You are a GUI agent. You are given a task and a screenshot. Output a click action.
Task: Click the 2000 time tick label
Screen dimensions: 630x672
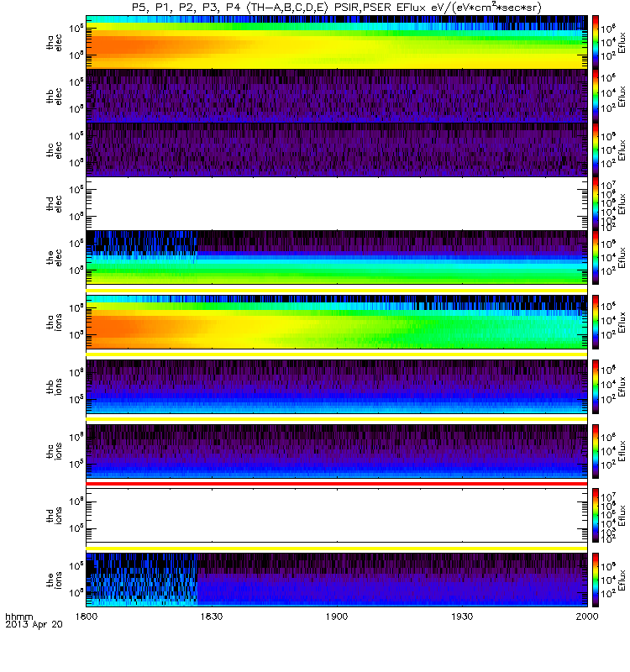587,617
